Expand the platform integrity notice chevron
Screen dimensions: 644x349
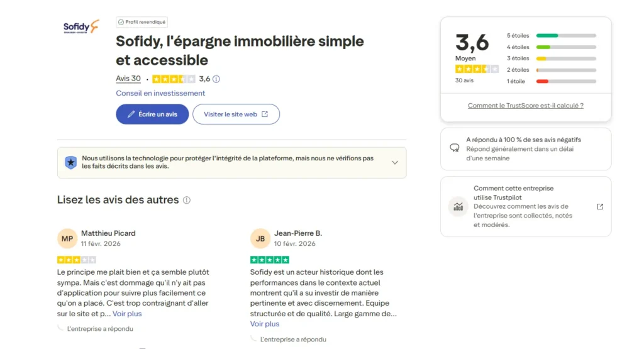395,162
